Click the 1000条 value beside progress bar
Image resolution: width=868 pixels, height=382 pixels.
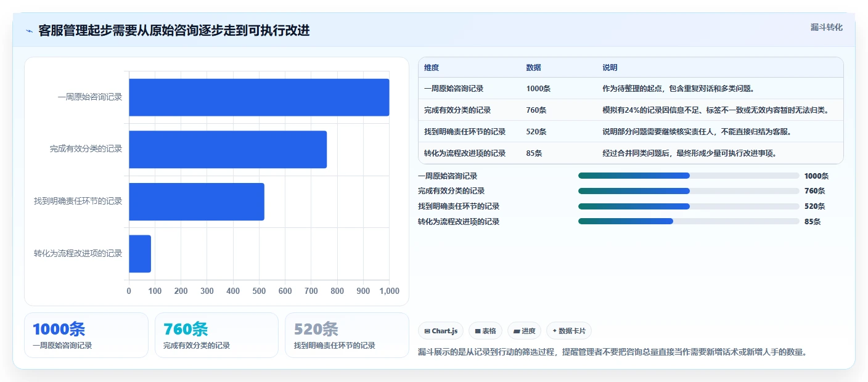click(x=817, y=176)
